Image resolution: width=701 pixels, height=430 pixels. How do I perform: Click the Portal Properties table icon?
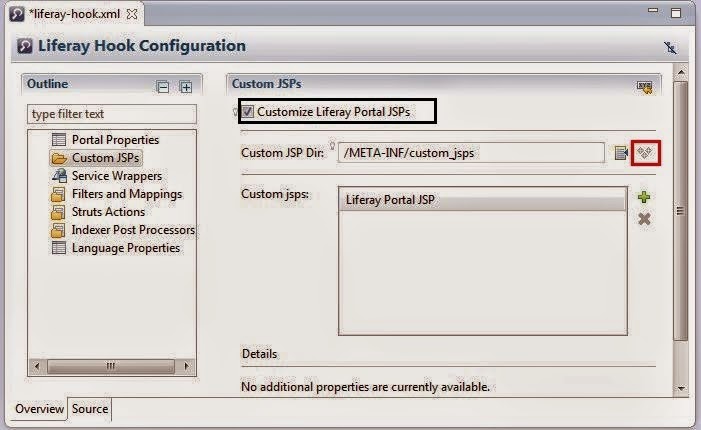[x=59, y=139]
